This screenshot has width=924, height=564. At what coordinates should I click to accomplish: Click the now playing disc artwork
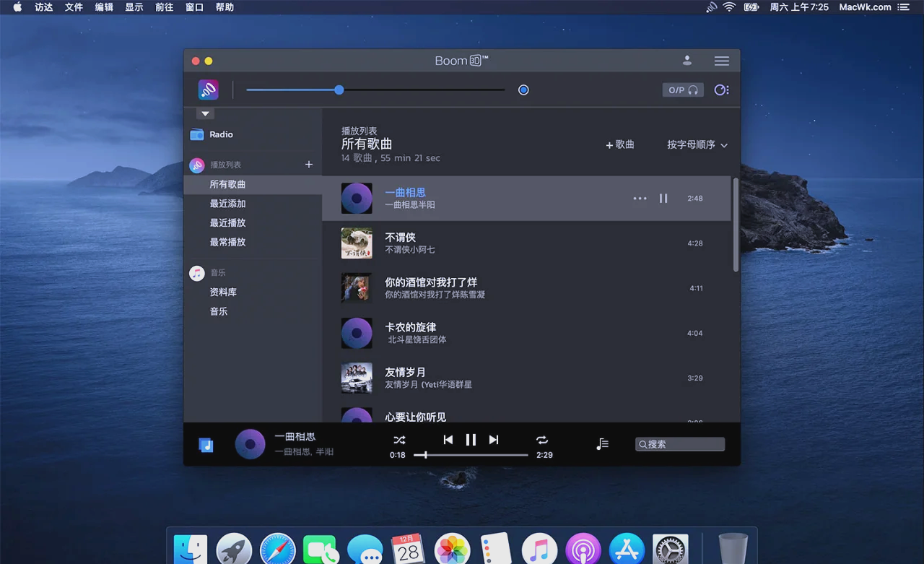[x=250, y=444]
